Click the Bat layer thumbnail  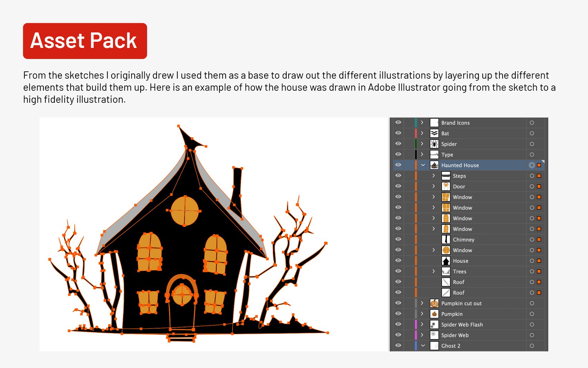[x=434, y=133]
